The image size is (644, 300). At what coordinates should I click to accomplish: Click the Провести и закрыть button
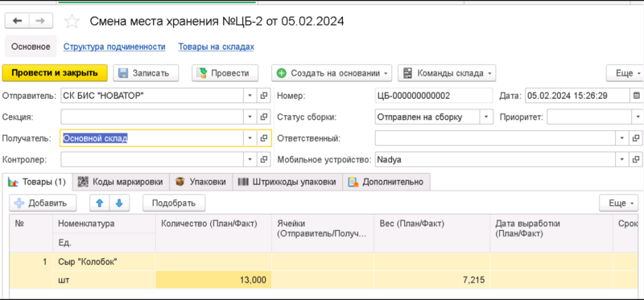tap(55, 73)
